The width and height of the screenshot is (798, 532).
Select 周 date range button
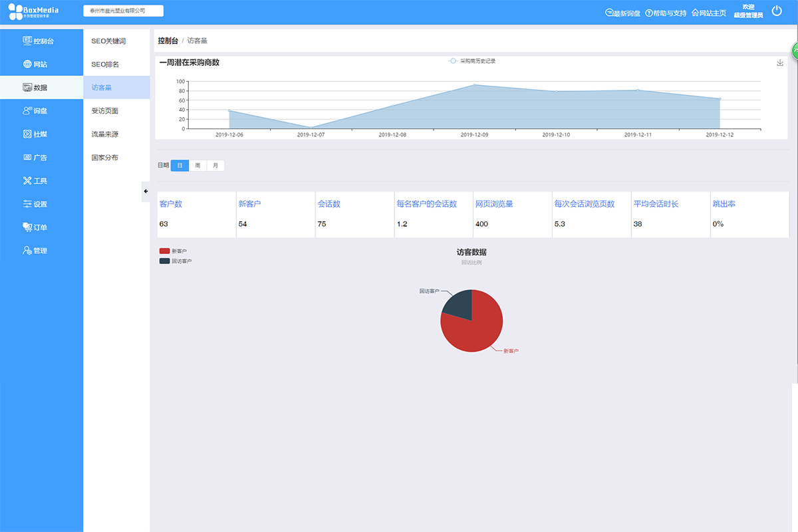click(x=198, y=166)
